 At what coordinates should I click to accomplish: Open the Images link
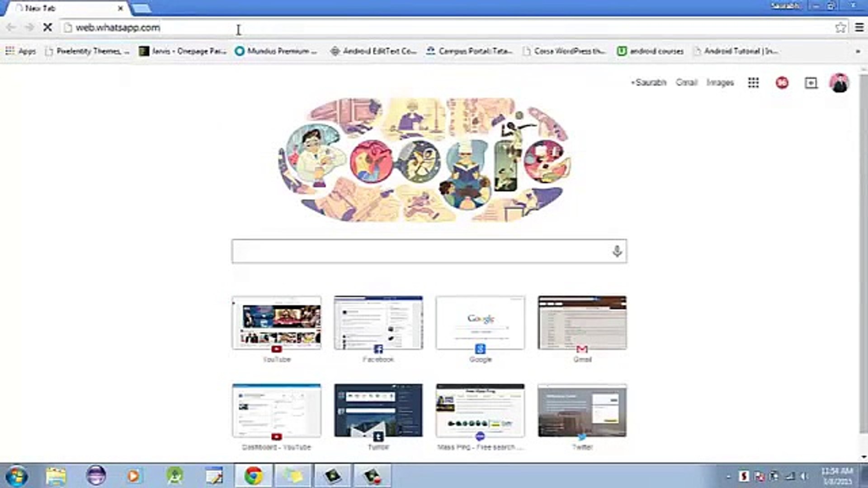[x=720, y=83]
